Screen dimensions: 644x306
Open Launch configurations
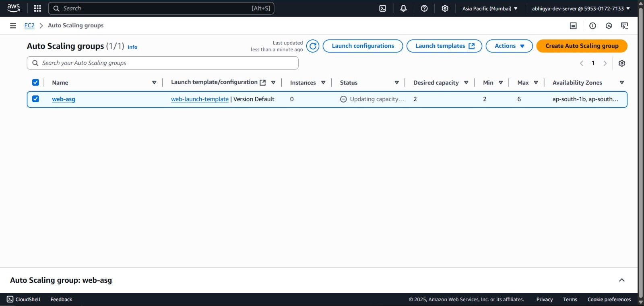click(363, 46)
